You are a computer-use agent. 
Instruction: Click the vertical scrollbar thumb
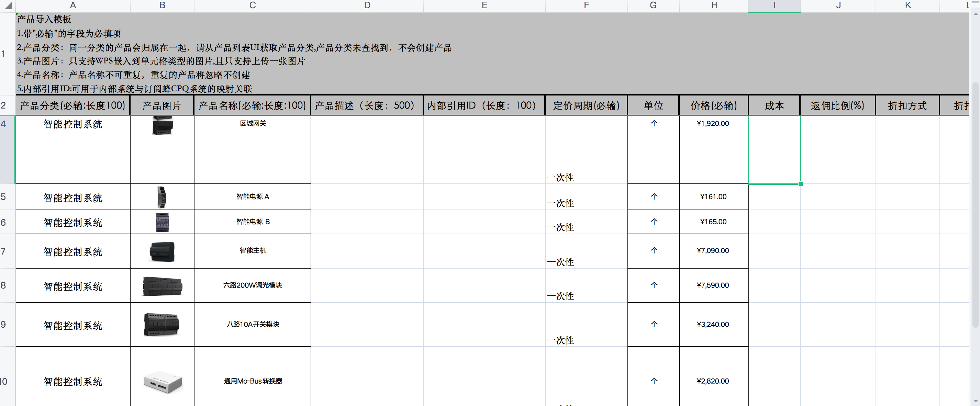(x=976, y=205)
